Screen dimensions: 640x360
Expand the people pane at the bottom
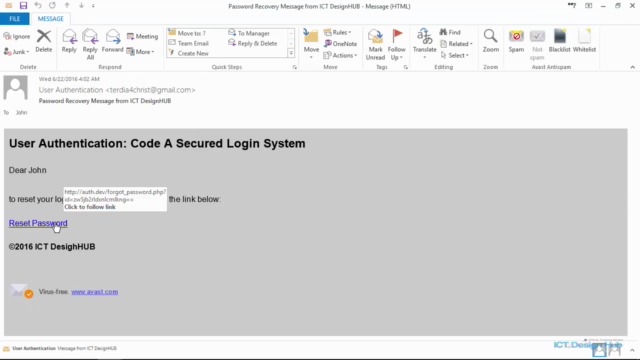click(x=632, y=350)
